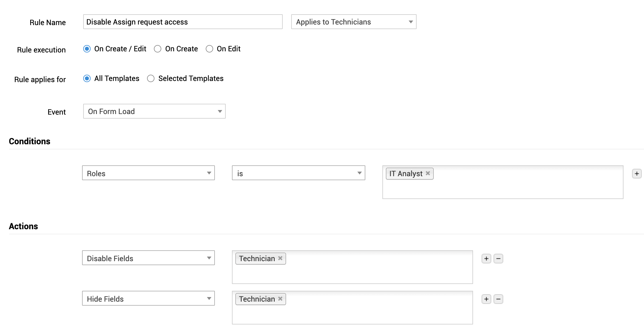
Task: Delete the Hide Fields action row
Action: coord(498,299)
